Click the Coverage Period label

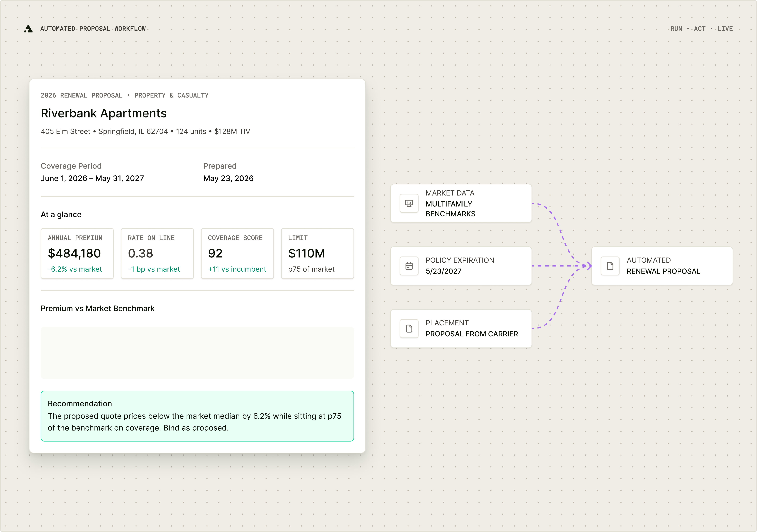[71, 166]
